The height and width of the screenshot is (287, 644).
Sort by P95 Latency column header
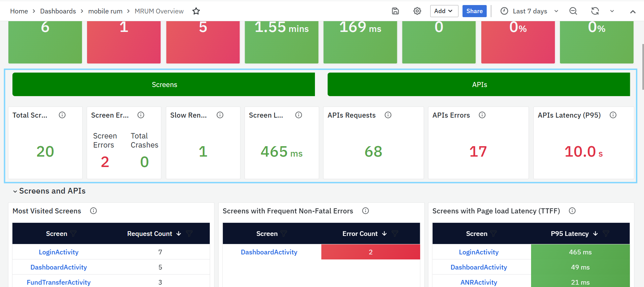pyautogui.click(x=570, y=234)
